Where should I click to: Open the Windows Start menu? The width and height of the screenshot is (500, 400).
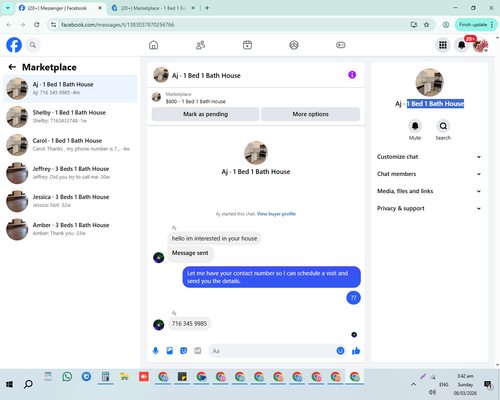[9, 384]
